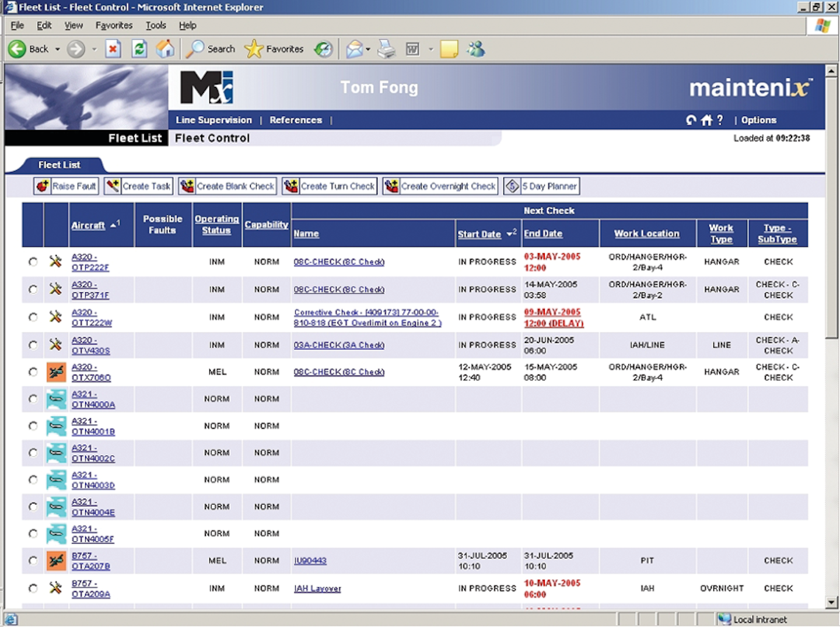Expand the dropdown next to the mail icon

pos(367,49)
